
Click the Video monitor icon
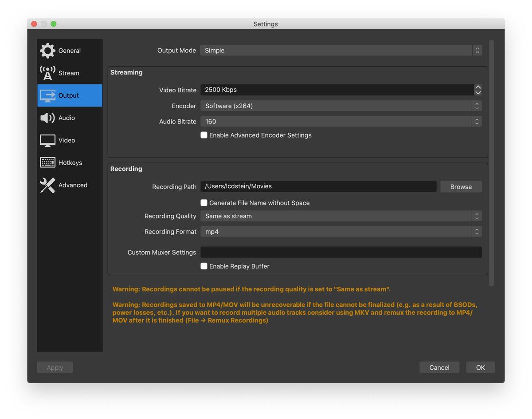click(47, 140)
